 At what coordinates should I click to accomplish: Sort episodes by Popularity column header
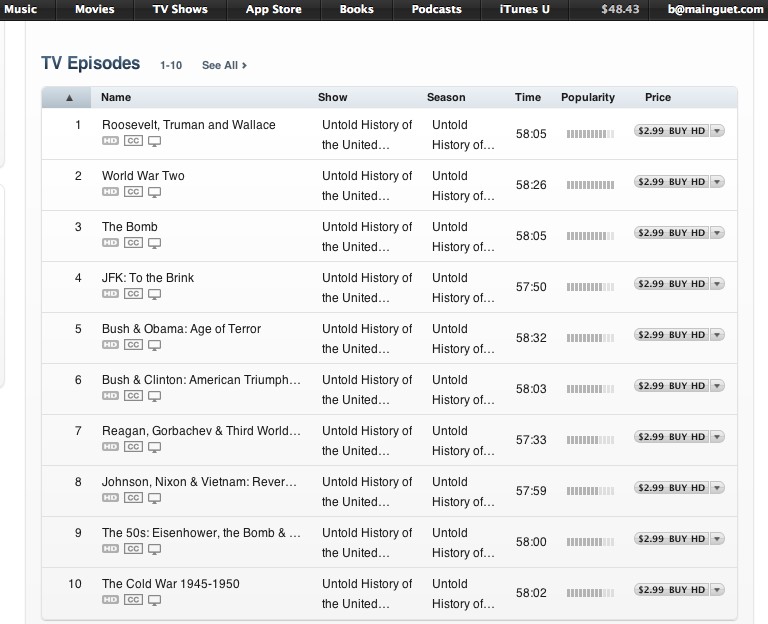[x=587, y=97]
